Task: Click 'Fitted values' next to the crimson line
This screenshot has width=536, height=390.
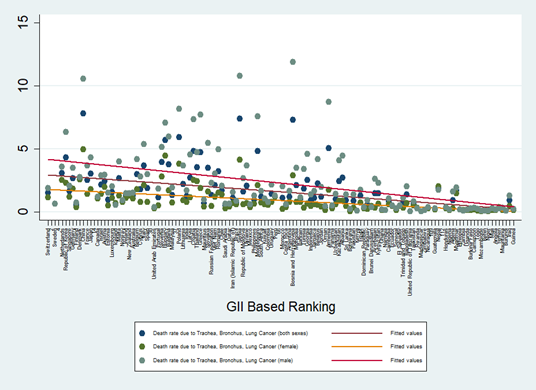Action: [406, 360]
